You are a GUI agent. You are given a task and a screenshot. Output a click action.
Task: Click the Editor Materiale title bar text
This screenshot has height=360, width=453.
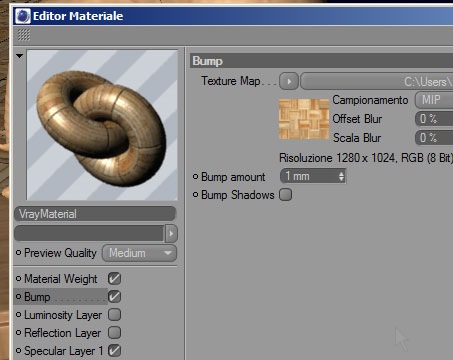click(78, 16)
